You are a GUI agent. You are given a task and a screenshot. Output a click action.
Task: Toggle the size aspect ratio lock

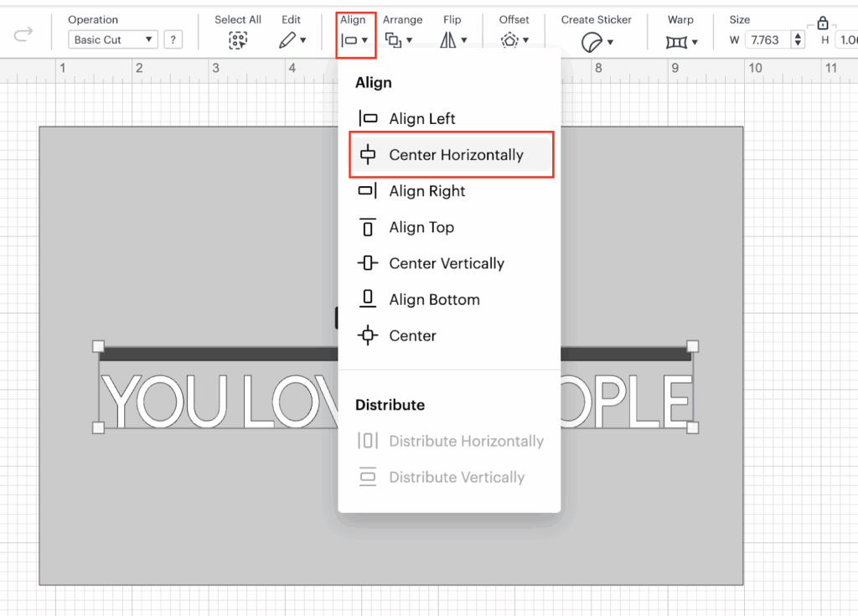tap(822, 23)
